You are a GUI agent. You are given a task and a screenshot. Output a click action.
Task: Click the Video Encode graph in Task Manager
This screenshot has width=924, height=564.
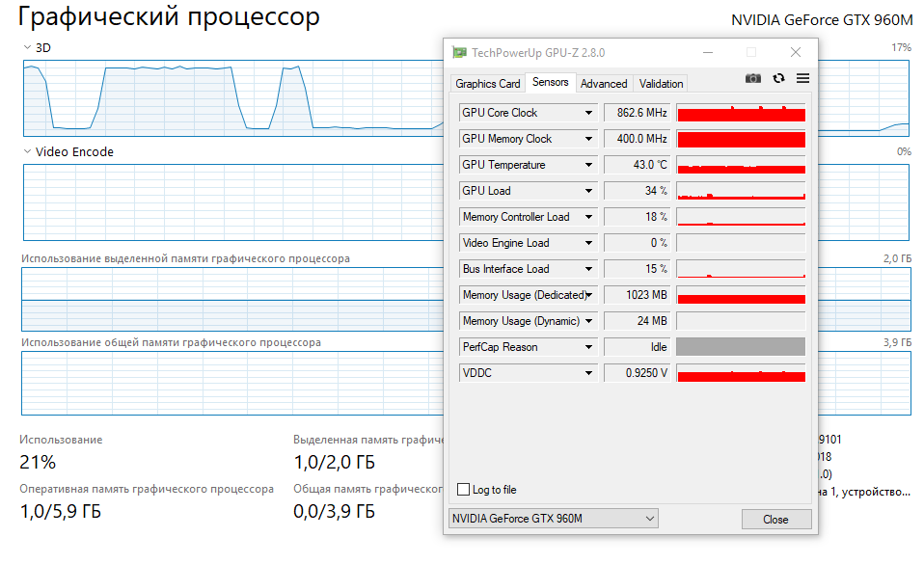pyautogui.click(x=233, y=202)
